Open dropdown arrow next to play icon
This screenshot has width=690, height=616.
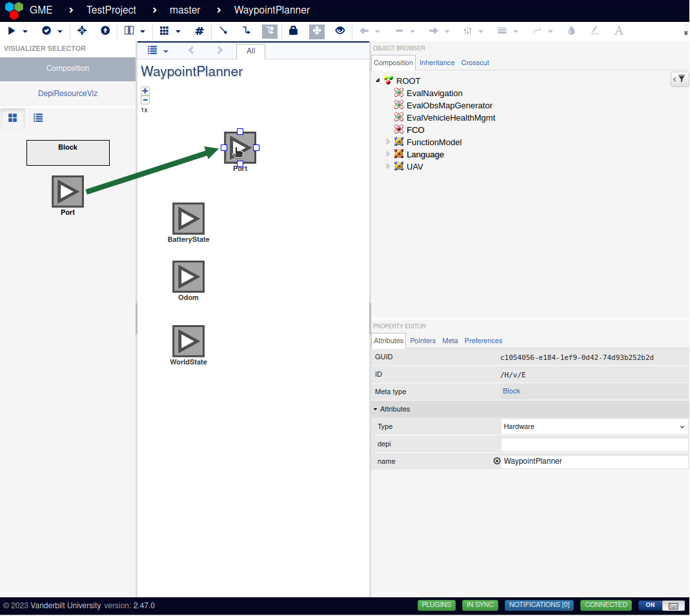[25, 31]
